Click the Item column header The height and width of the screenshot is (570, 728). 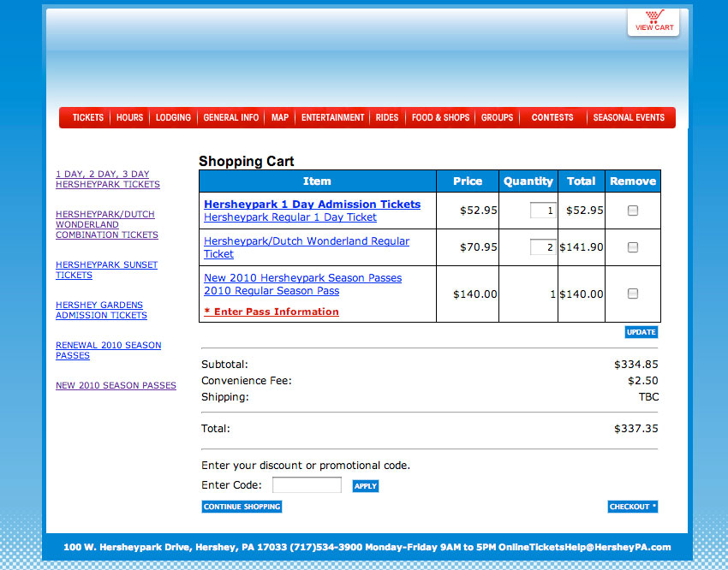tap(317, 181)
